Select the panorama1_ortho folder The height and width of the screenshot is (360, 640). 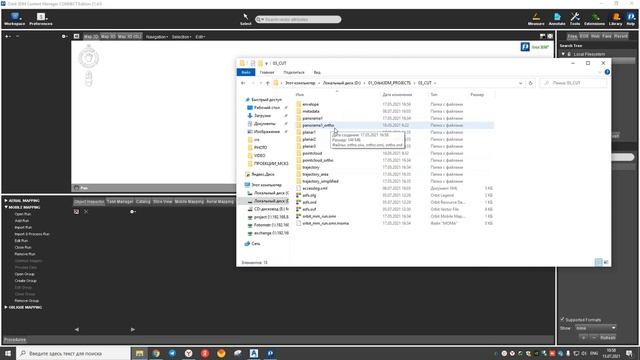coord(318,125)
